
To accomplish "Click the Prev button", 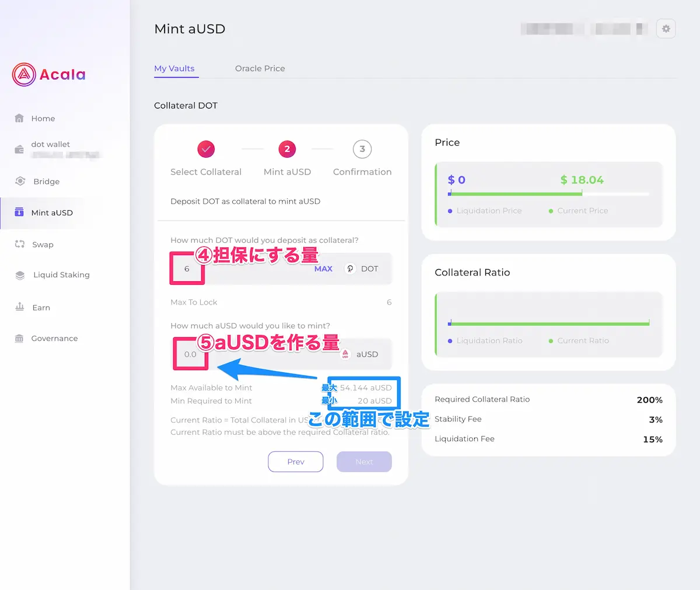I will pos(296,462).
